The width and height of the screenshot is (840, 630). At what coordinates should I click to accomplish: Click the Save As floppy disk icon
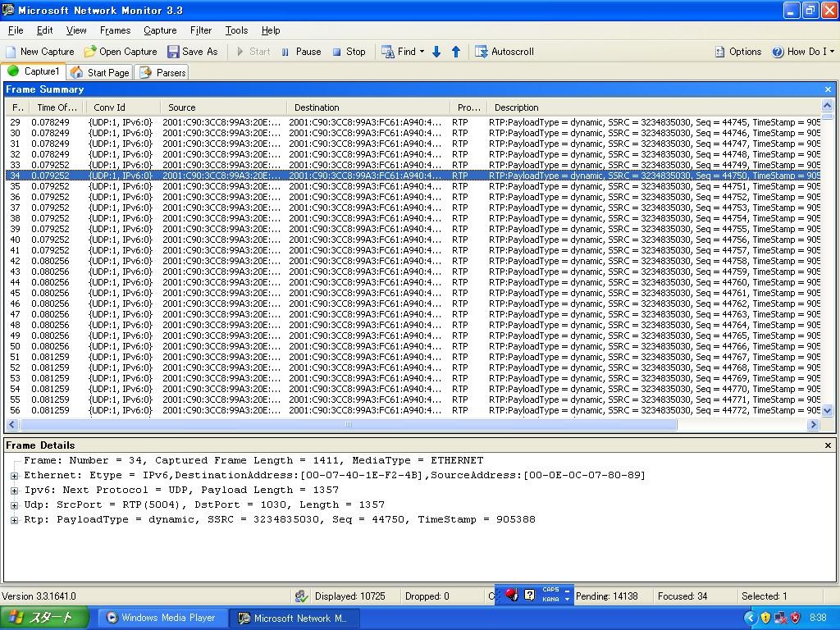point(173,52)
